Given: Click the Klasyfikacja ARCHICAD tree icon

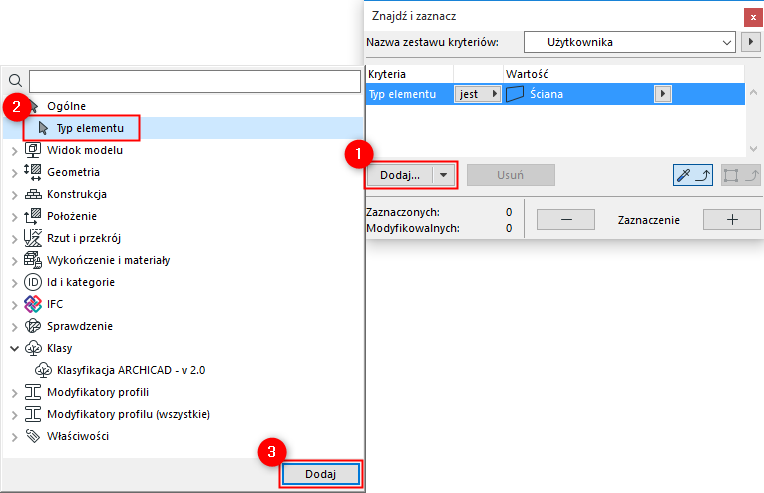Looking at the screenshot, I should 43,370.
